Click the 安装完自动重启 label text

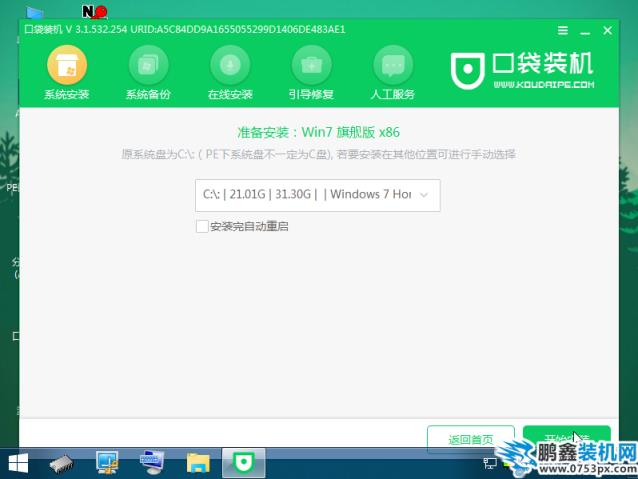249,227
